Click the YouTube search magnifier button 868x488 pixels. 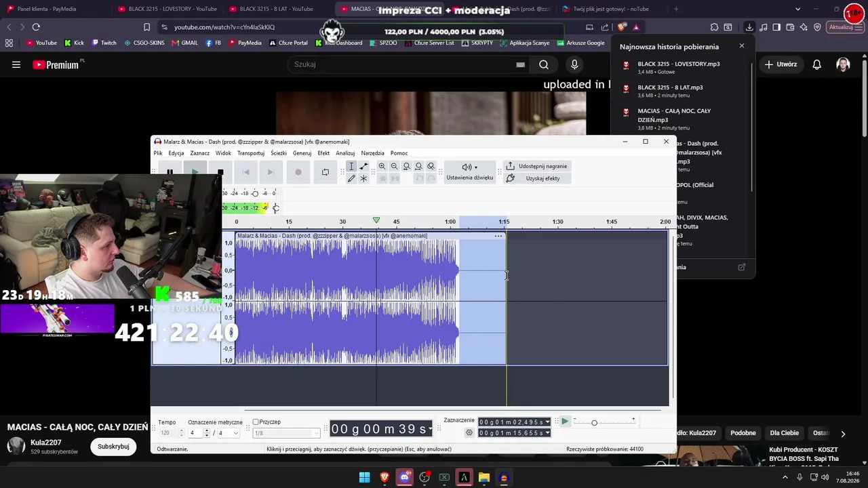pyautogui.click(x=544, y=64)
